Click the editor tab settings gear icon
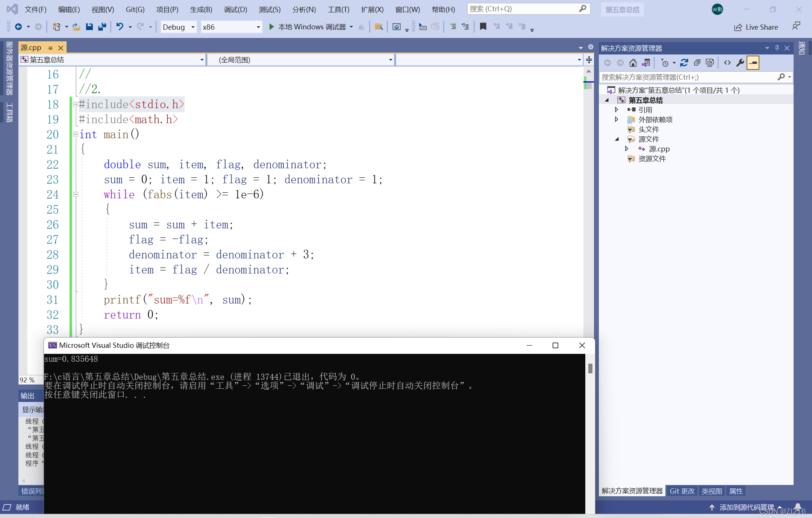The height and width of the screenshot is (518, 812). 591,47
